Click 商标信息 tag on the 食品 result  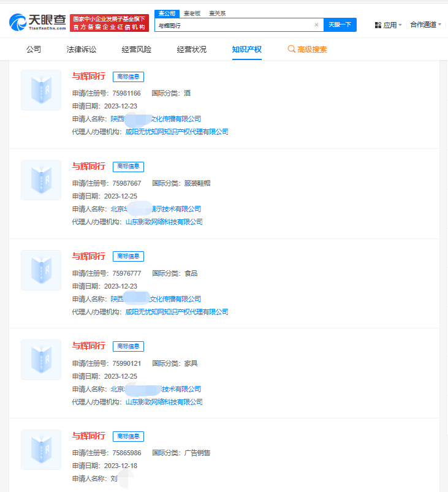[x=129, y=256]
